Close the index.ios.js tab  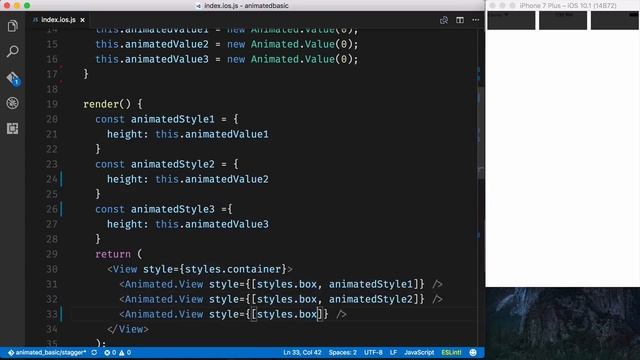[82, 20]
